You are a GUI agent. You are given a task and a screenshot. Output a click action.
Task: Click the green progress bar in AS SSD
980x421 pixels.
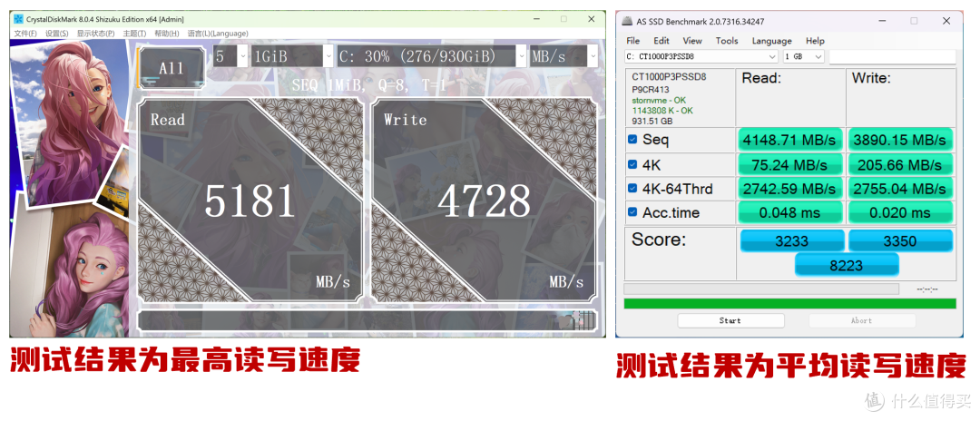pyautogui.click(x=790, y=304)
